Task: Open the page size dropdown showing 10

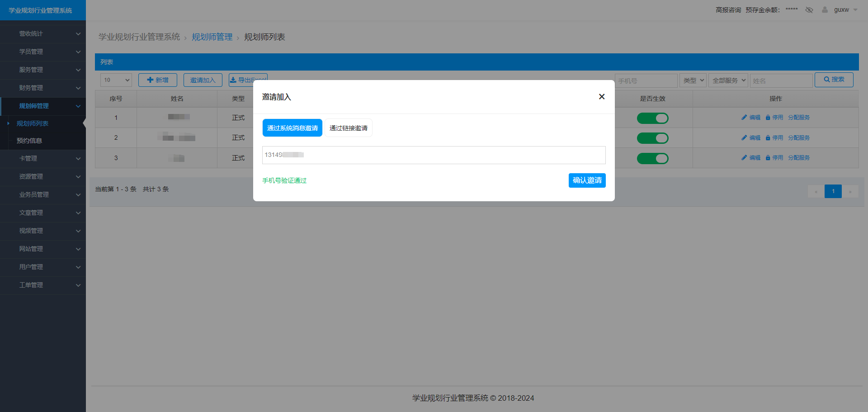Action: pyautogui.click(x=116, y=80)
